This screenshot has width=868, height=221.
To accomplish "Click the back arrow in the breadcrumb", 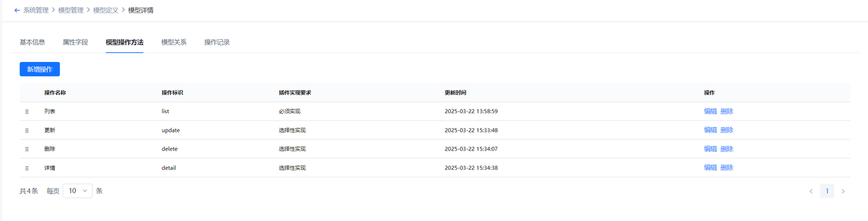I will click(17, 10).
